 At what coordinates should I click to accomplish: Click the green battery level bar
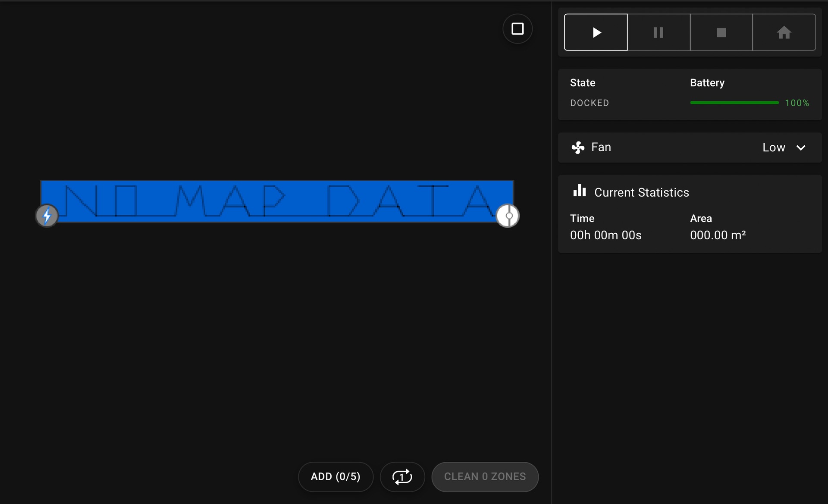(x=734, y=103)
